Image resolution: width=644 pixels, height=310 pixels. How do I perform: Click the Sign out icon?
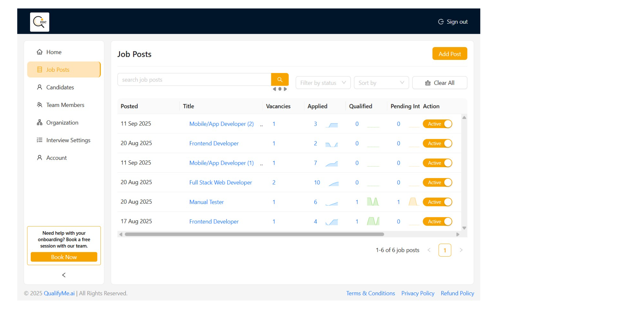coord(441,22)
